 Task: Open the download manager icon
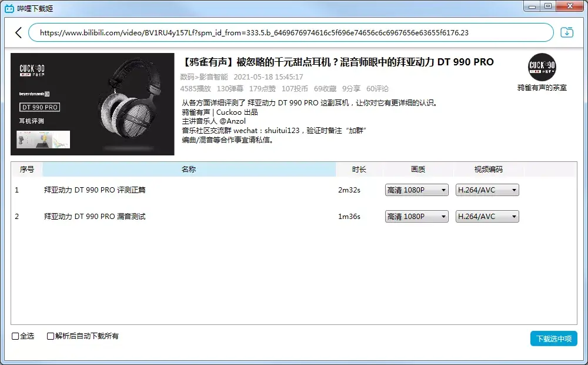(567, 32)
